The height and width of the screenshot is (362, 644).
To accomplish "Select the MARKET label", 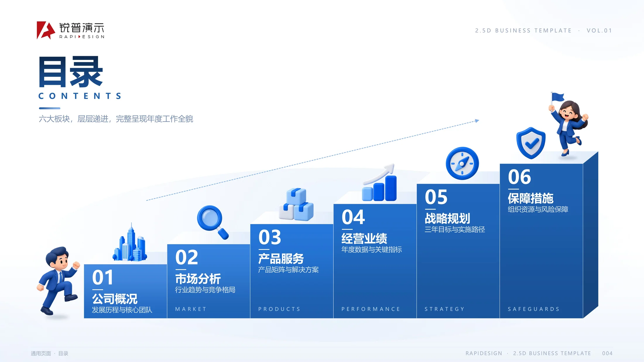I will 191,309.
